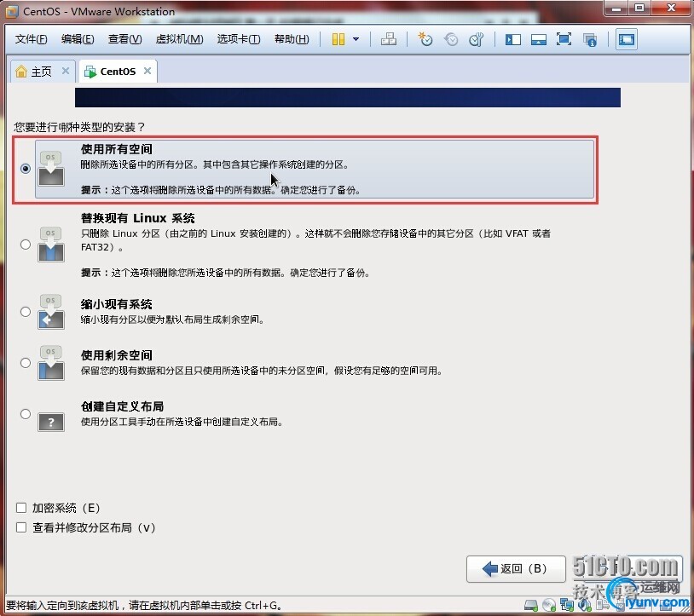Select the 替换现有 Linux 系统 radio button
This screenshot has width=694, height=616.
26,245
